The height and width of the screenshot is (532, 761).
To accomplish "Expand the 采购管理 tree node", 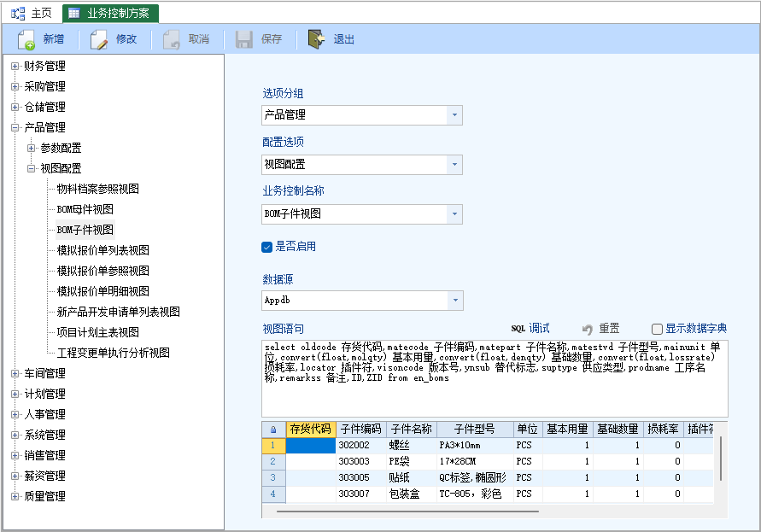I will point(15,86).
